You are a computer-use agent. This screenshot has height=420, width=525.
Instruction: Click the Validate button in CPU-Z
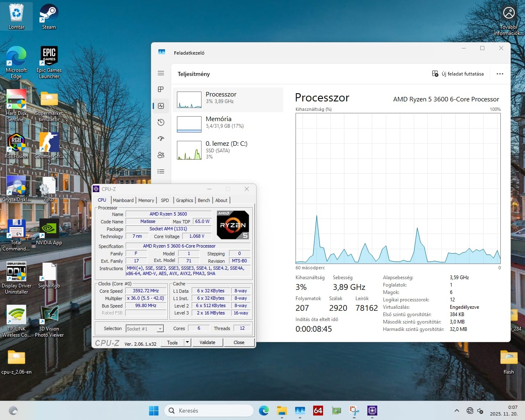(x=207, y=342)
